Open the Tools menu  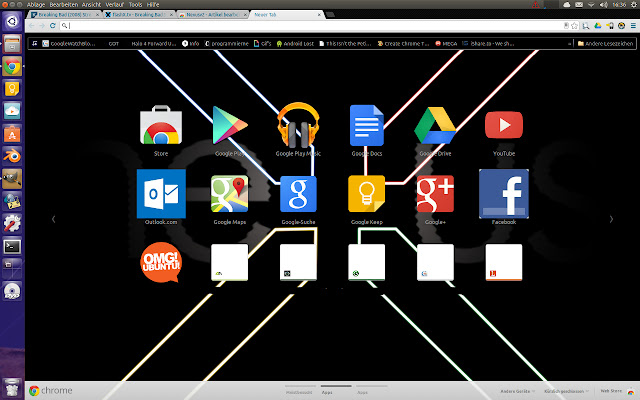136,4
